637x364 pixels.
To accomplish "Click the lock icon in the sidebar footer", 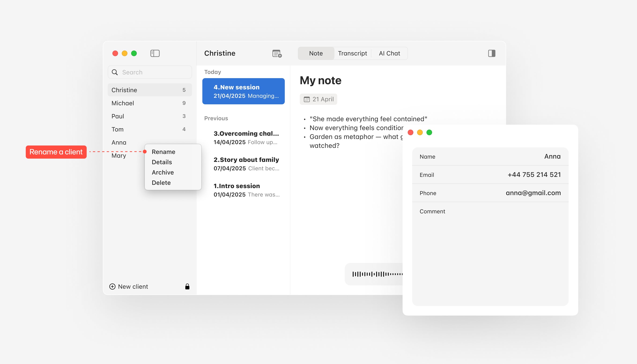I will tap(187, 287).
